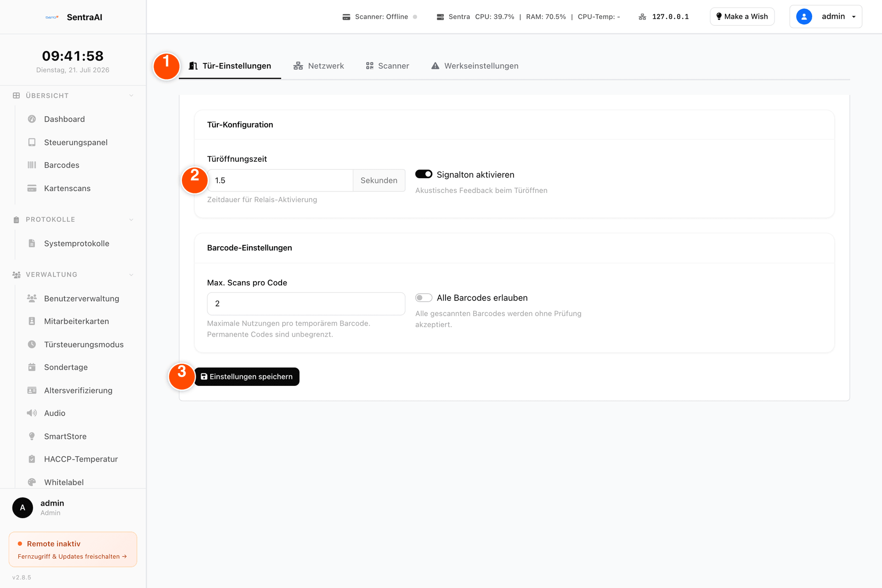This screenshot has height=588, width=882.
Task: Open the admin account dropdown
Action: pos(825,17)
